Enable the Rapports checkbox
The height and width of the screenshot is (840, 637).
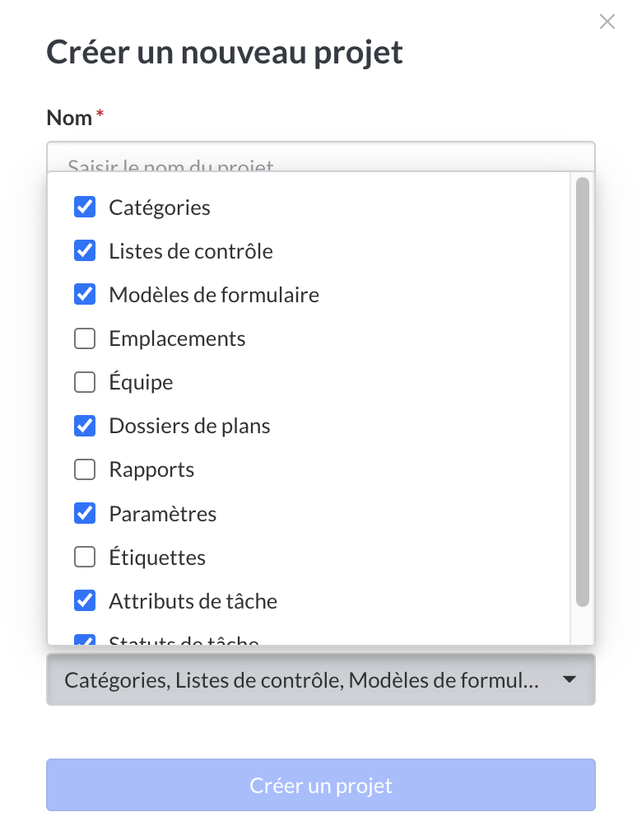[85, 469]
